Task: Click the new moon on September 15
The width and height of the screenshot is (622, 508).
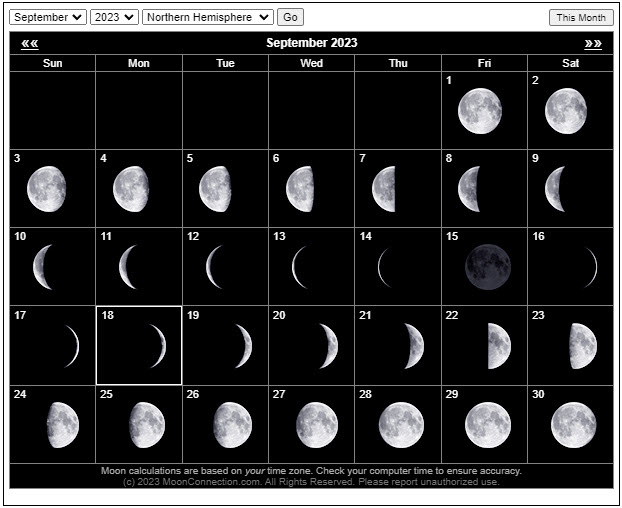Action: [x=488, y=267]
